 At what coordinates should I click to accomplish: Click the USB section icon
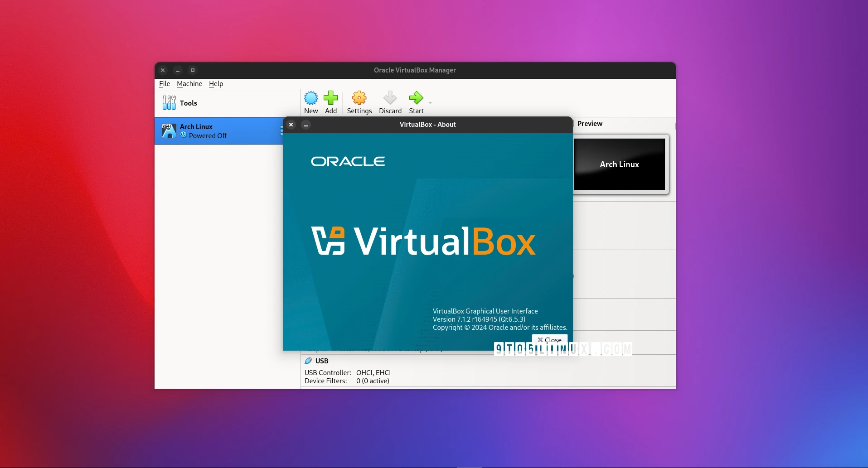click(x=309, y=361)
